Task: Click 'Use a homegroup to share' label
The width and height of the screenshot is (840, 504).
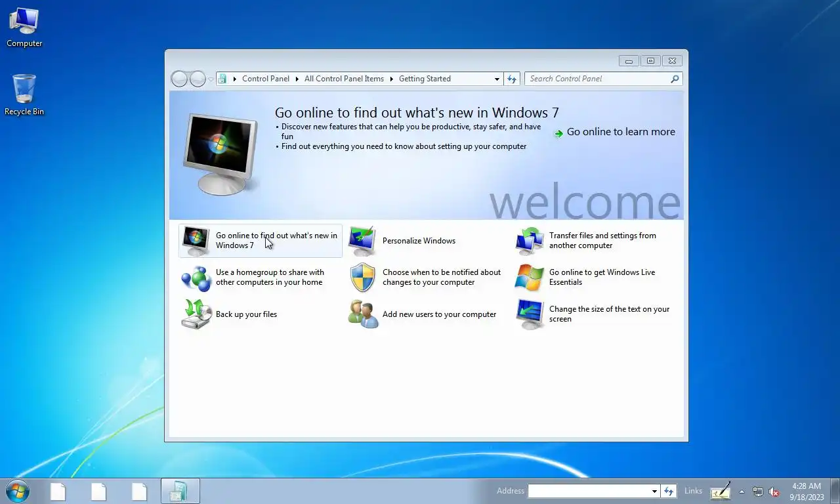Action: [270, 277]
